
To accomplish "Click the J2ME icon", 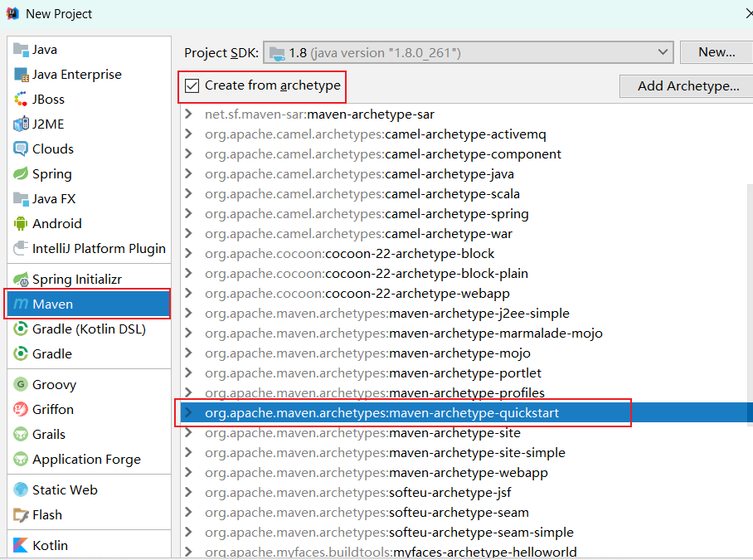I will [x=21, y=124].
